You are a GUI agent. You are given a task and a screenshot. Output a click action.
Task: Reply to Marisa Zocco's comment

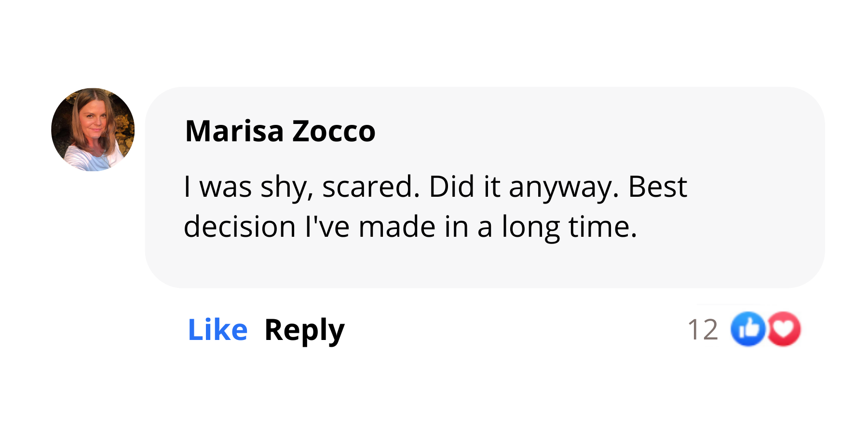tap(304, 331)
